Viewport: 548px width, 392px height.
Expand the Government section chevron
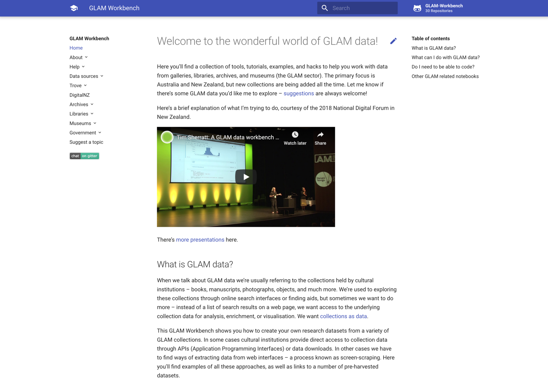tap(100, 133)
